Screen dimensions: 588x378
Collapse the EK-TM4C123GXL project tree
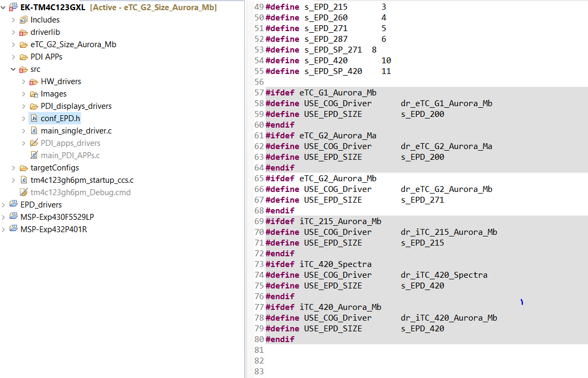tap(3, 8)
